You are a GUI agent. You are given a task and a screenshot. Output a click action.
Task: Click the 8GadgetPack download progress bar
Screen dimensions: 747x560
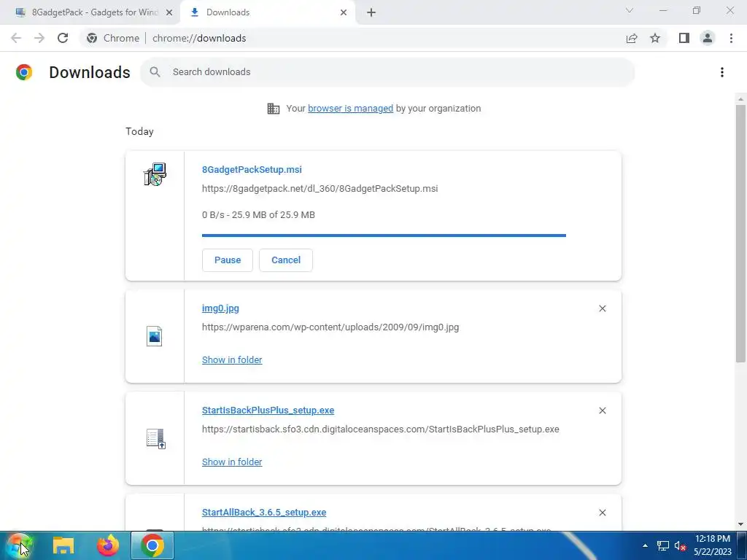tap(384, 236)
